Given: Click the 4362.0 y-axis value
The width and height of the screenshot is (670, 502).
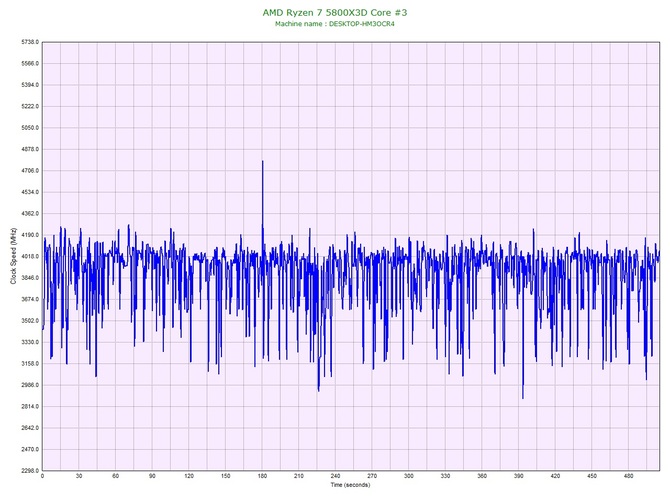Looking at the screenshot, I should pyautogui.click(x=30, y=213).
